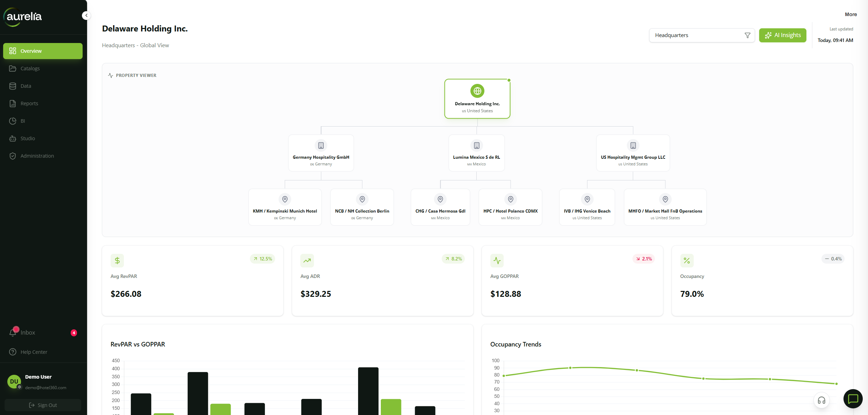
Task: Click the 12.5% RevPAR change badge
Action: pos(262,259)
